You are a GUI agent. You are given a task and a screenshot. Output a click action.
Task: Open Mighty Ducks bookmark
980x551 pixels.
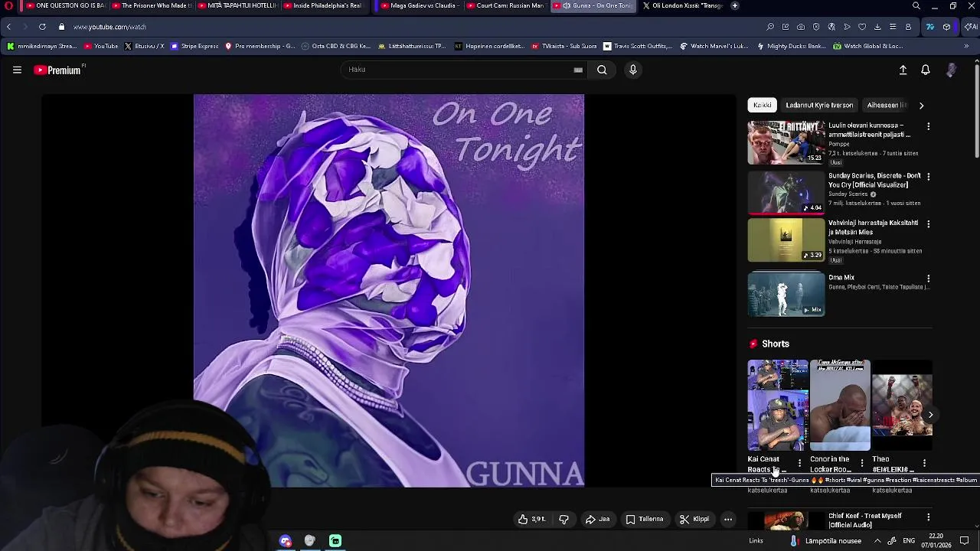(x=791, y=46)
